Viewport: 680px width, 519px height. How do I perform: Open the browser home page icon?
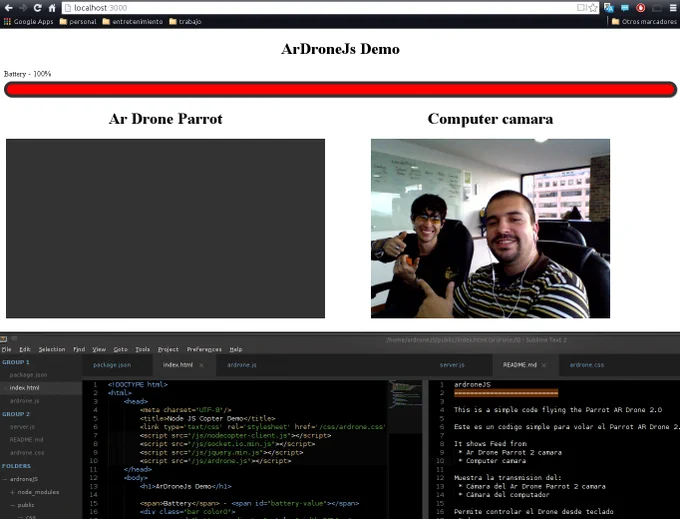(x=52, y=8)
